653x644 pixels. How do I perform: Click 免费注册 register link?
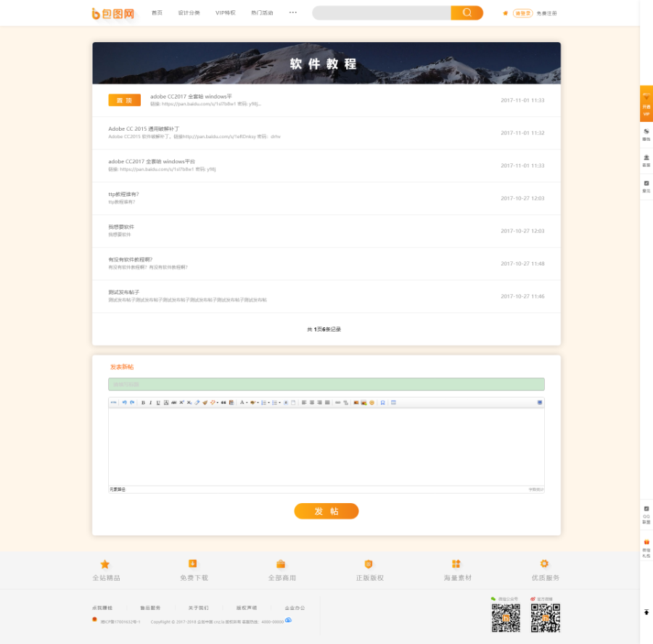point(547,13)
